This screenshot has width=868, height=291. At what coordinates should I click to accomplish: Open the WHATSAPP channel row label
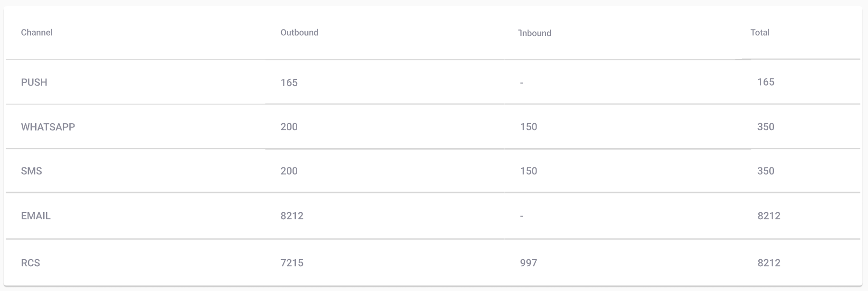coord(48,127)
